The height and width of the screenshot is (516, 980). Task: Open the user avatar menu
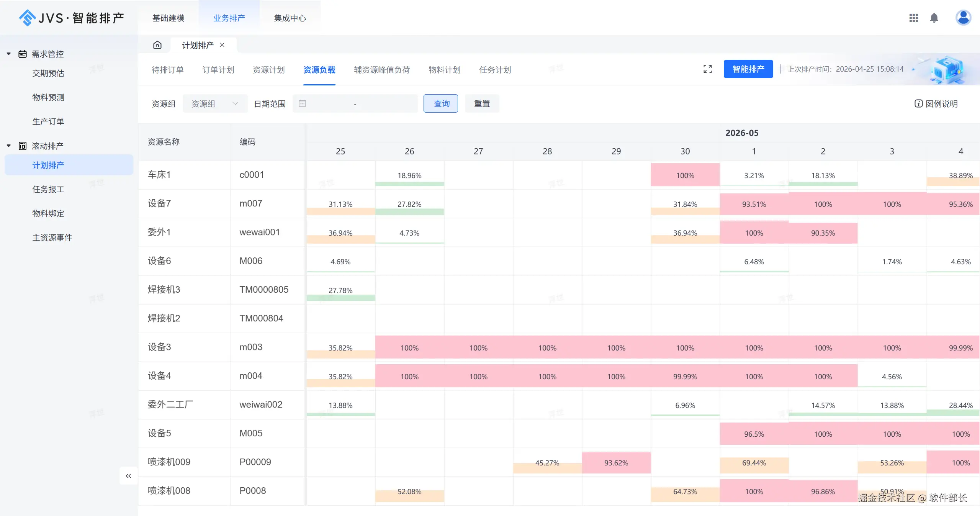point(963,18)
